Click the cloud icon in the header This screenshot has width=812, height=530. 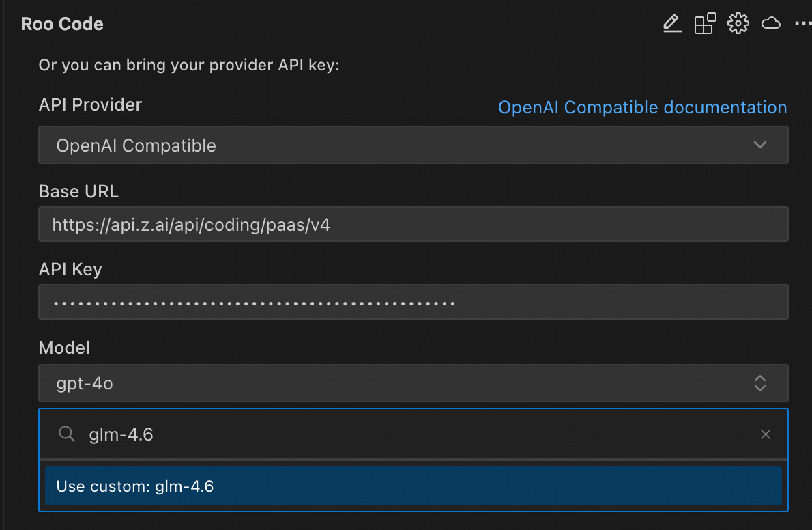(771, 24)
